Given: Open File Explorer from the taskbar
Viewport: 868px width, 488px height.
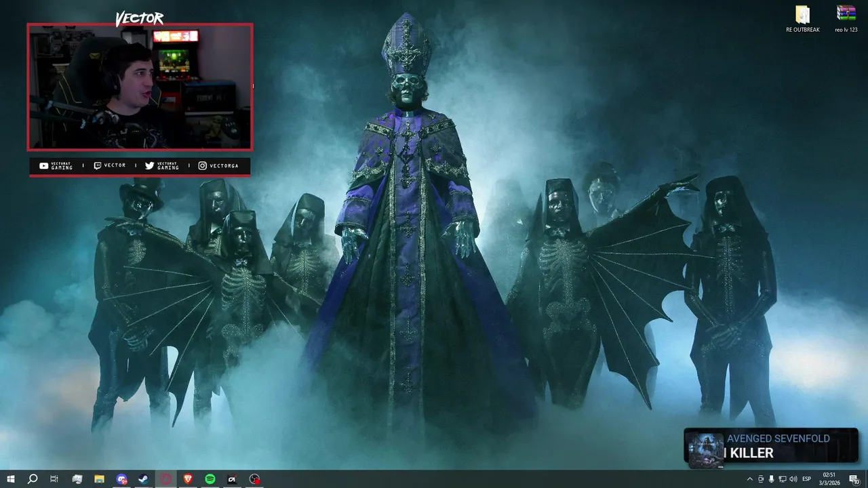Looking at the screenshot, I should 99,479.
